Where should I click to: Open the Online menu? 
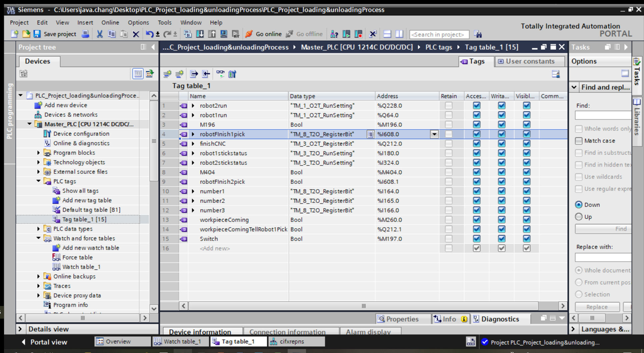point(110,22)
